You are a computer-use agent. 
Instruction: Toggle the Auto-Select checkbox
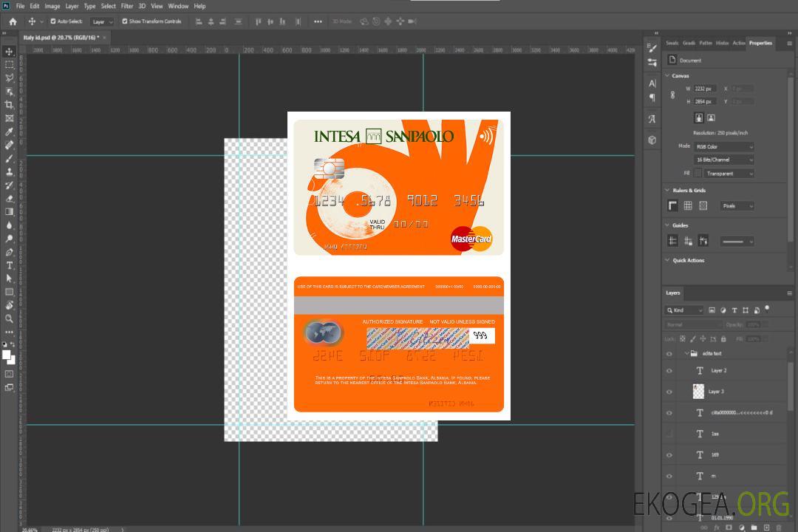pos(53,21)
